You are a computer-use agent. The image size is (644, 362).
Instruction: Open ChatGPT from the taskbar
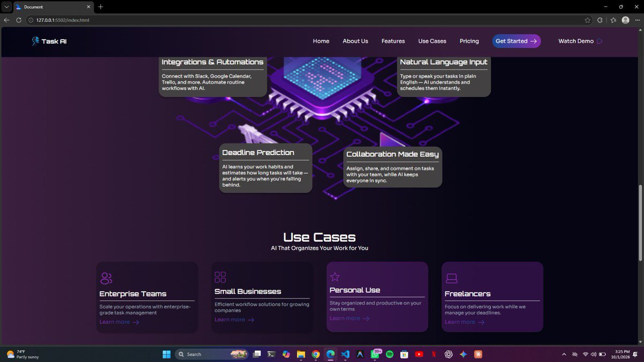click(449, 354)
